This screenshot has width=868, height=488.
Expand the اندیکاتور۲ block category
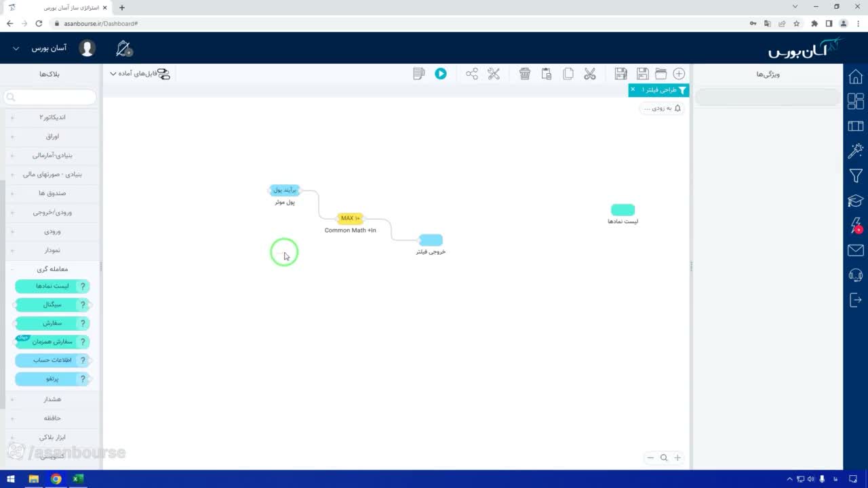52,117
